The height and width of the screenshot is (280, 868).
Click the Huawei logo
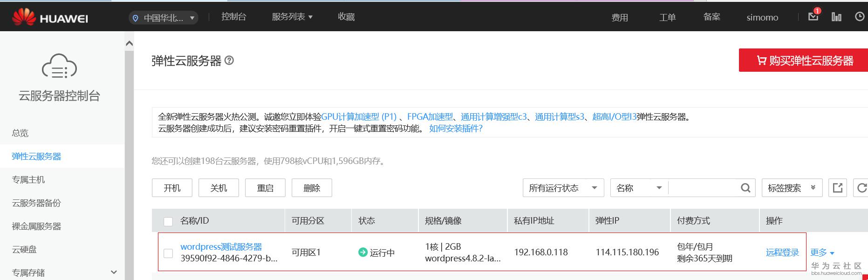[50, 18]
